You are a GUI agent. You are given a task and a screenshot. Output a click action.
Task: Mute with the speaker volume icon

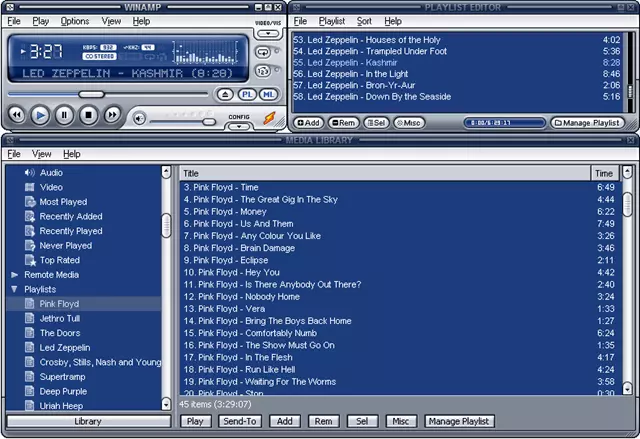[139, 119]
